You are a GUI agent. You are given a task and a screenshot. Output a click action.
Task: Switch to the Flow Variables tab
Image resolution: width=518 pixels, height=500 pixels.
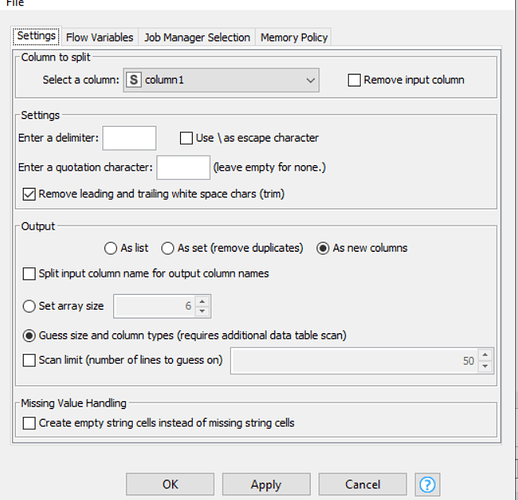point(99,37)
